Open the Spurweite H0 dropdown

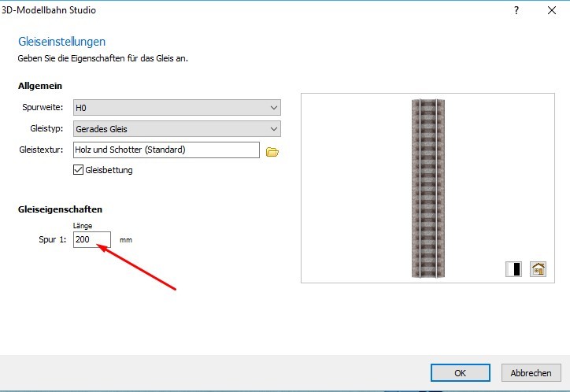(x=177, y=108)
